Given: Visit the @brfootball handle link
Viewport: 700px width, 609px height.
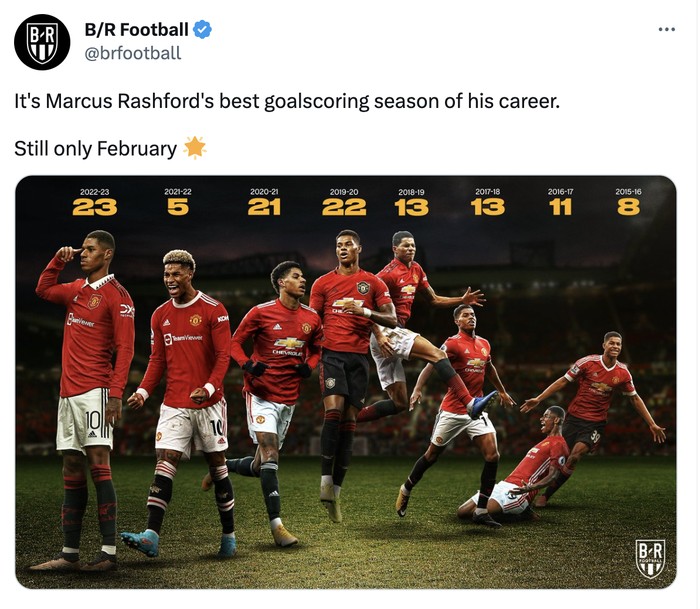Looking at the screenshot, I should [x=133, y=53].
